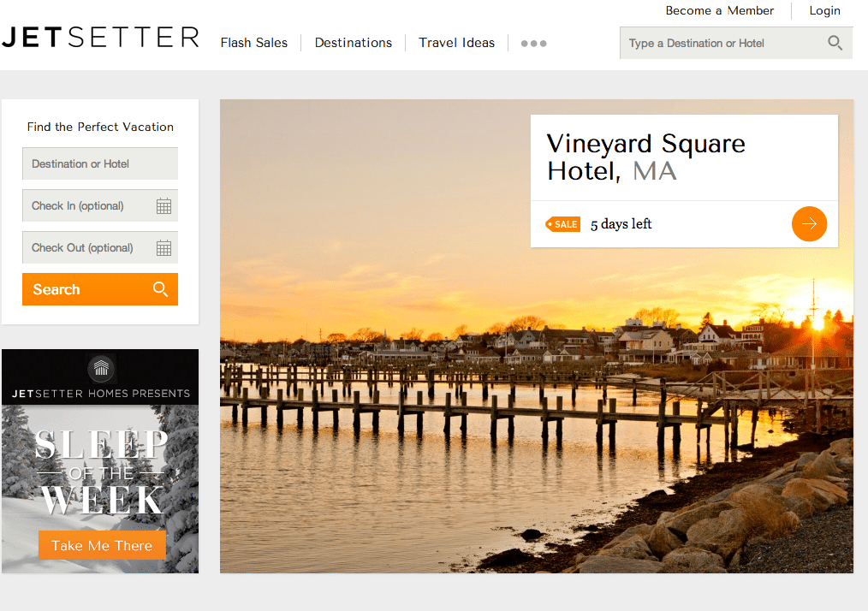Click the Jetsetter Homes emblem icon

[101, 368]
